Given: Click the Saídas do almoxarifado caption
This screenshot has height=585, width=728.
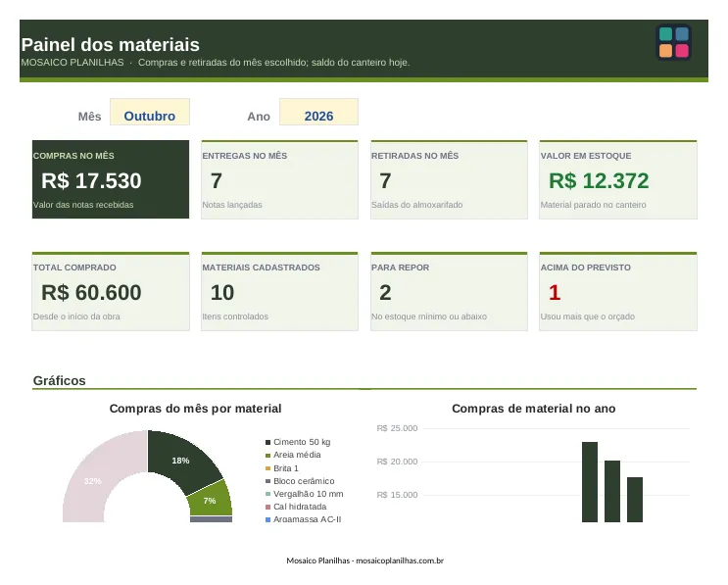Looking at the screenshot, I should (x=417, y=205).
